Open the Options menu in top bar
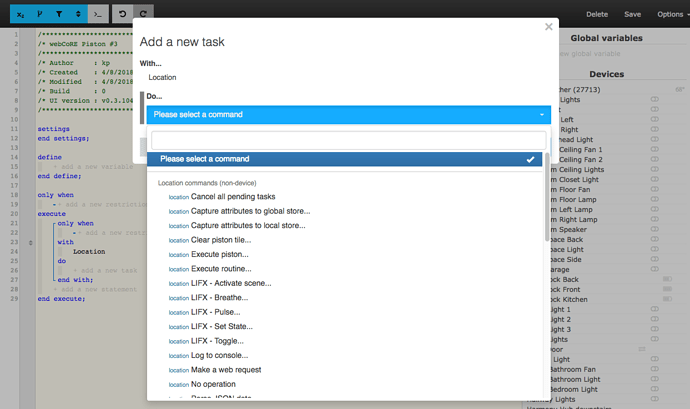The height and width of the screenshot is (409, 690). point(672,15)
